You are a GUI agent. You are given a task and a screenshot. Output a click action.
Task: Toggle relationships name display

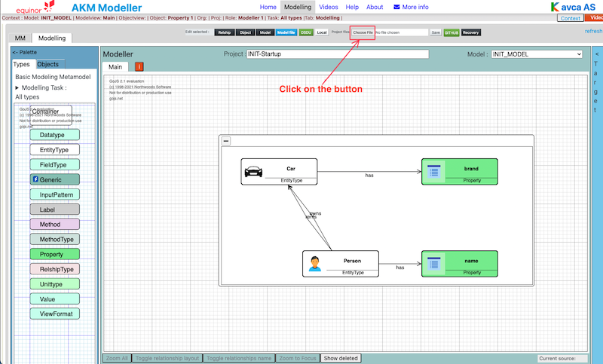239,358
